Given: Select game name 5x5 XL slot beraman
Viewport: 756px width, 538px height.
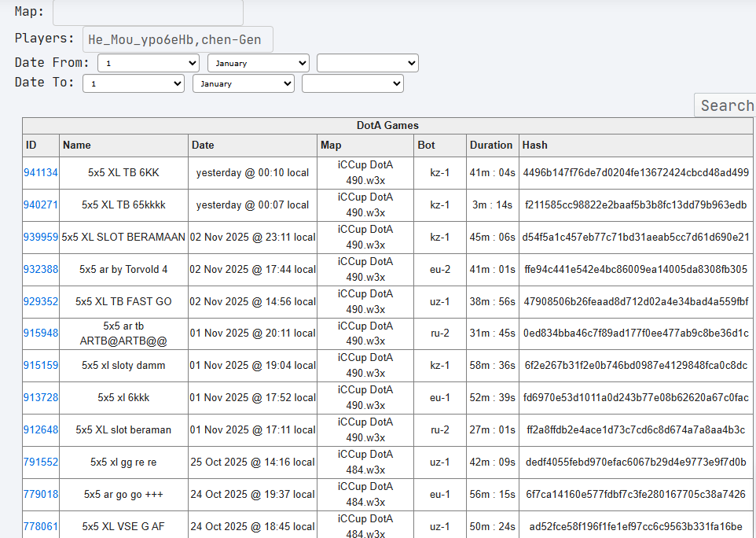Looking at the screenshot, I should tap(123, 430).
